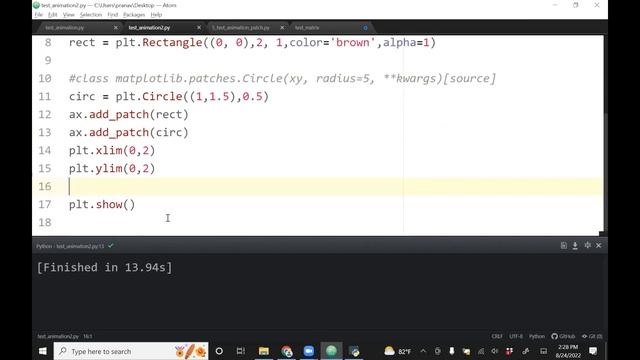Click the test_animation2.py file name in the status bar

pos(58,336)
